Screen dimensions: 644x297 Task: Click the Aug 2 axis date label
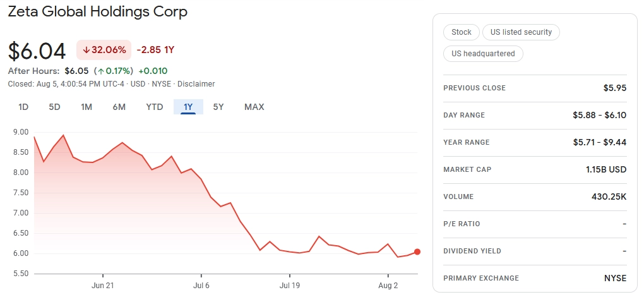point(388,285)
